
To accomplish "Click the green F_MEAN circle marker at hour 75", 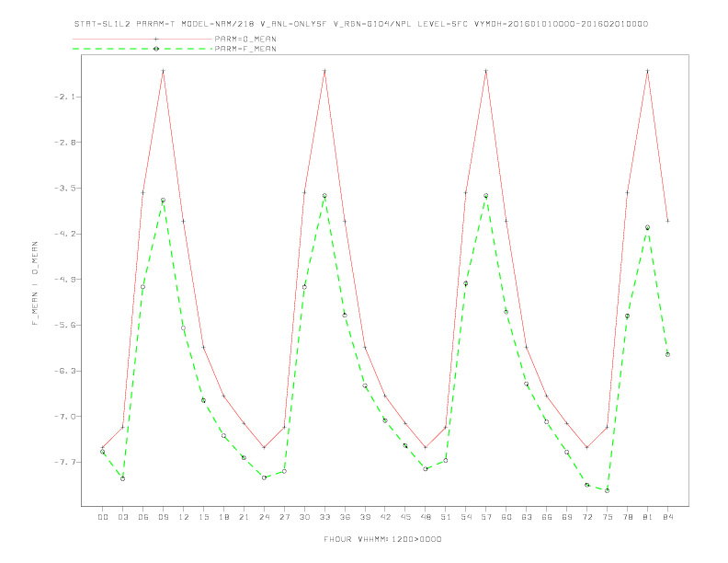I will click(608, 490).
